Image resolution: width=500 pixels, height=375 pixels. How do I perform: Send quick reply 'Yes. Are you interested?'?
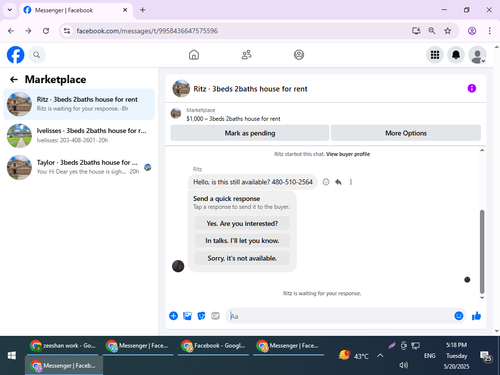(242, 223)
